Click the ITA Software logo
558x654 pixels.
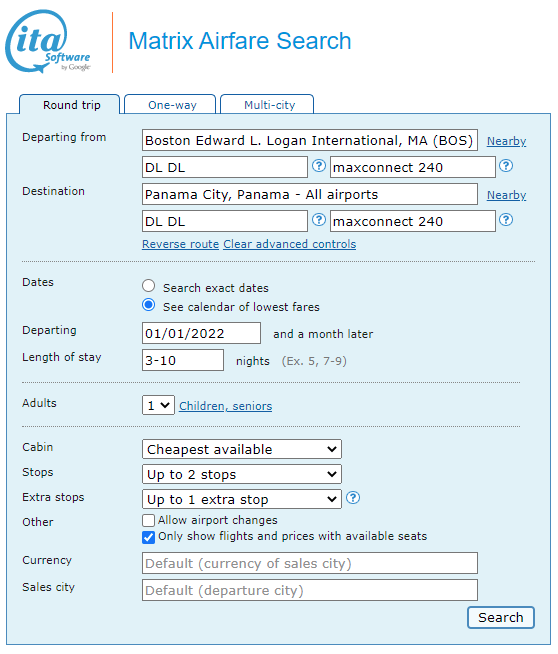[x=48, y=41]
